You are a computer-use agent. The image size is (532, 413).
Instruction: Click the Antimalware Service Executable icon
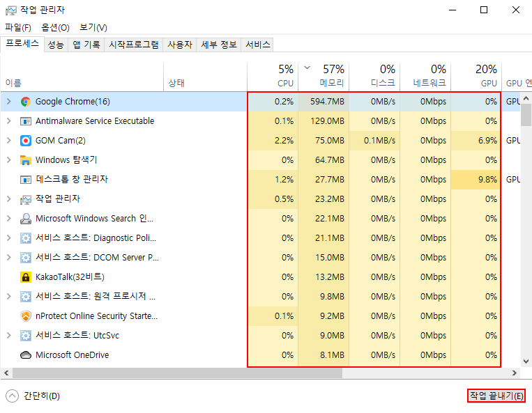[x=25, y=121]
